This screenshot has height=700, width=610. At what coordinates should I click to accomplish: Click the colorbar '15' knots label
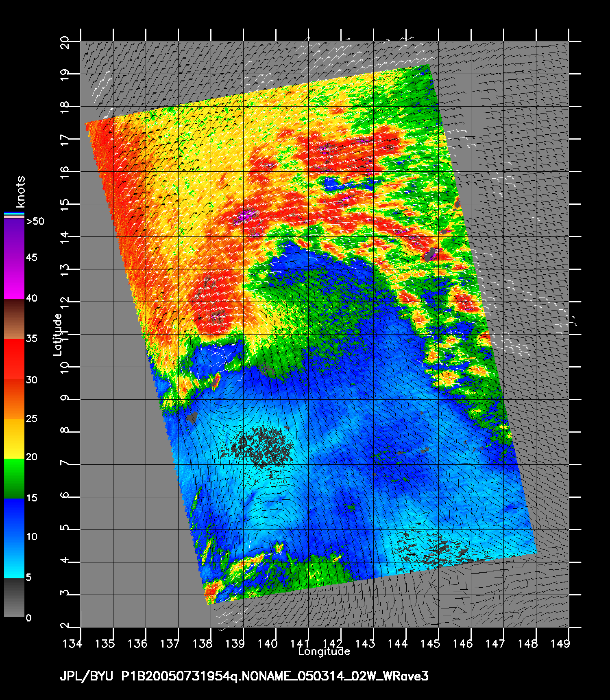pyautogui.click(x=32, y=498)
